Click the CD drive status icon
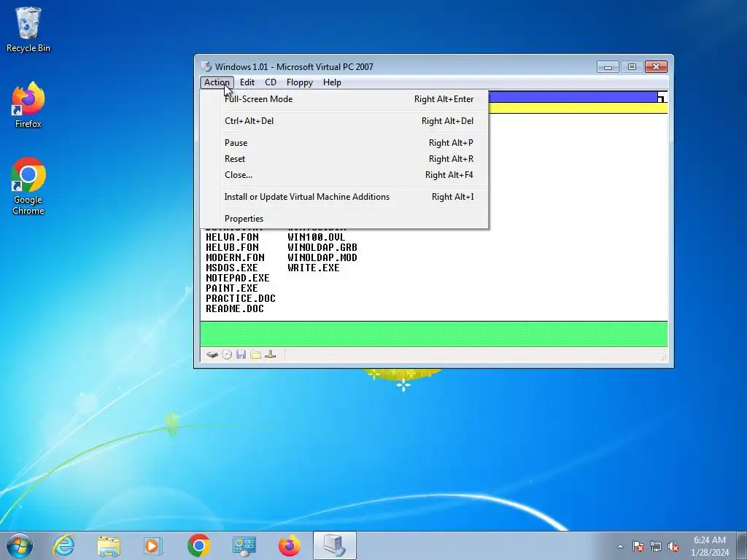The image size is (747, 560). pyautogui.click(x=227, y=354)
